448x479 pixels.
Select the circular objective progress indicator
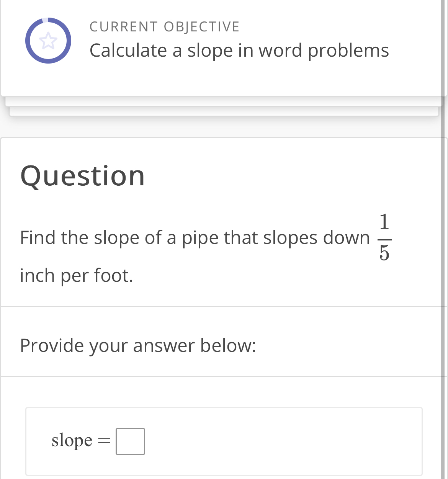[48, 40]
